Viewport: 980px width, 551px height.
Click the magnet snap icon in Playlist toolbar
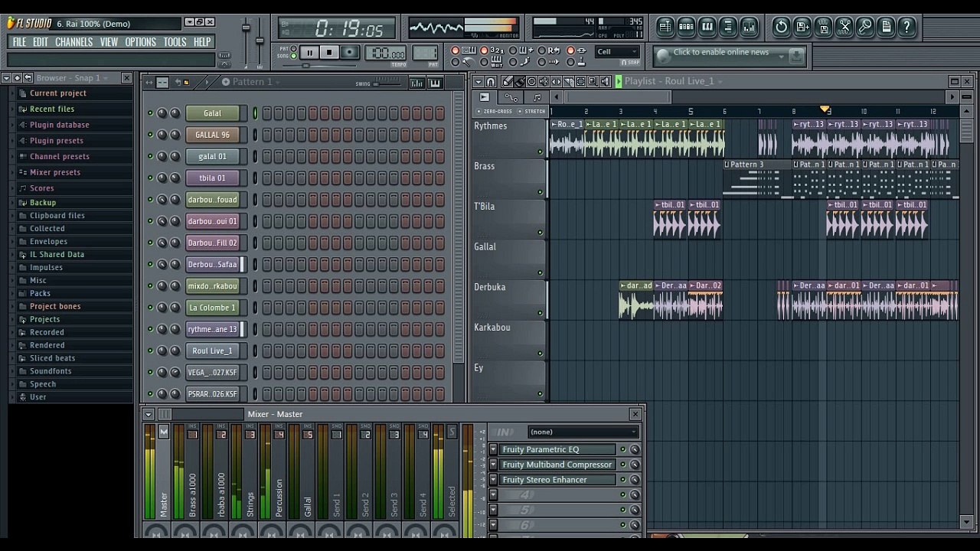491,81
